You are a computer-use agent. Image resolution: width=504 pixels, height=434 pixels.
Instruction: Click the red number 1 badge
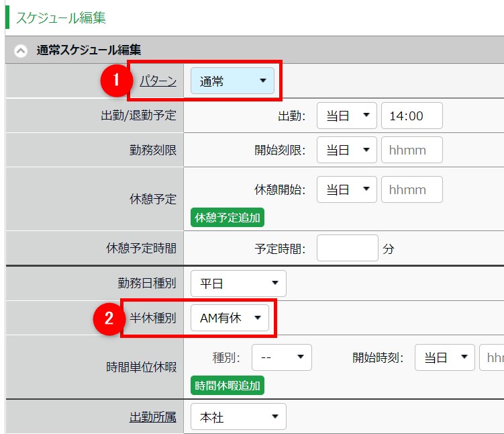click(x=115, y=81)
